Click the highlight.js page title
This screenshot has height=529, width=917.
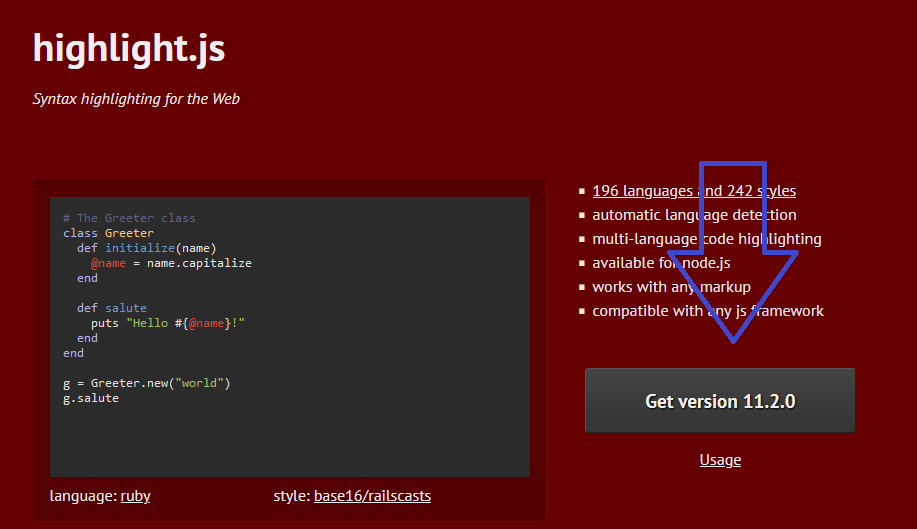point(129,48)
